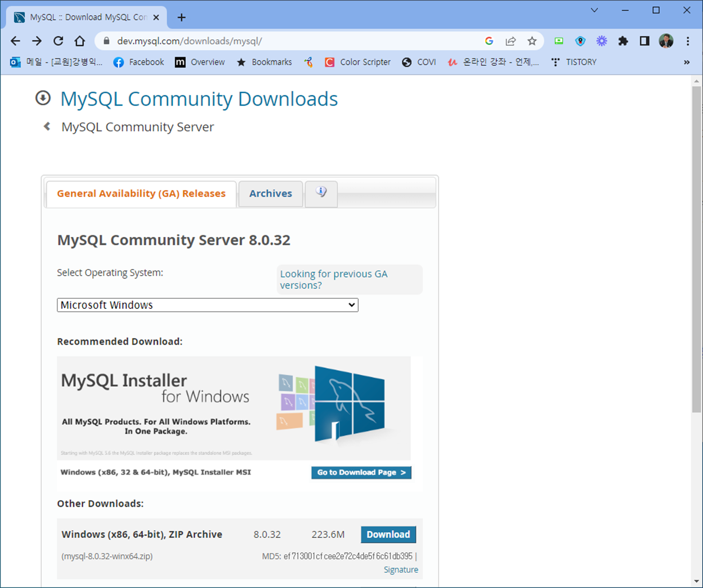Open Chrome's three-dot menu
Viewport: 703px width, 588px height.
(688, 41)
